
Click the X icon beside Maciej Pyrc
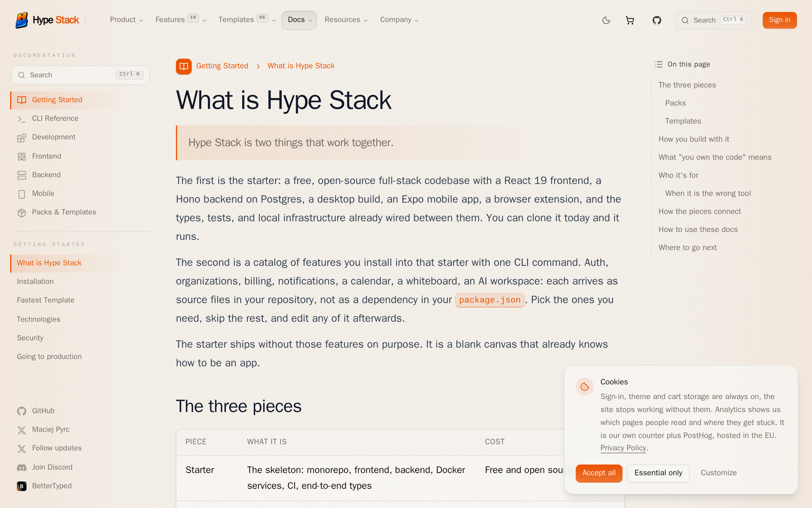coord(22,430)
